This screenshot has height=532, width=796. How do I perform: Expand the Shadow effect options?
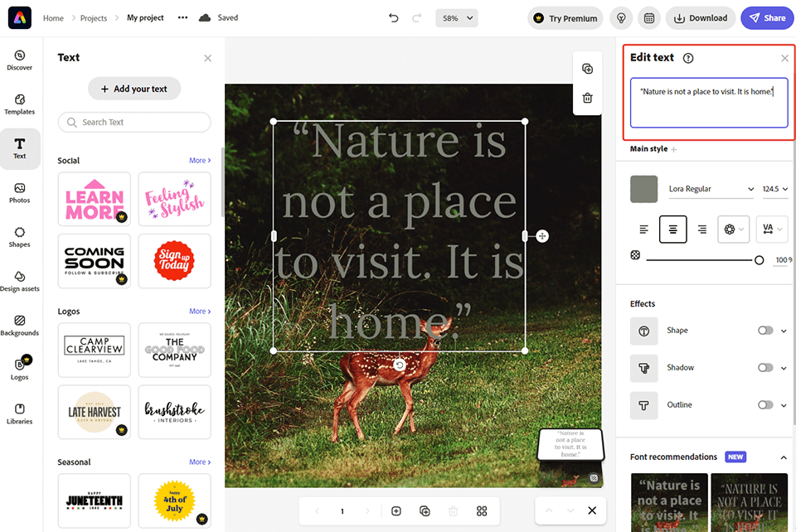coord(784,368)
